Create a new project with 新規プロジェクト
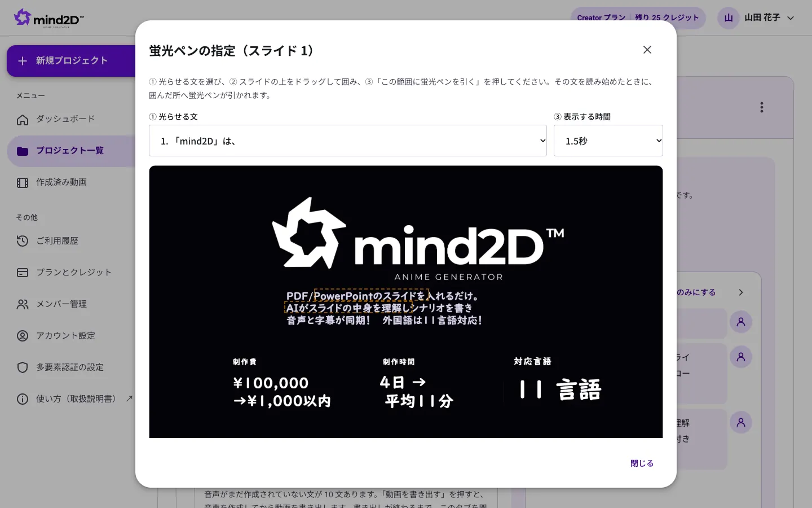The width and height of the screenshot is (812, 508). [x=71, y=61]
